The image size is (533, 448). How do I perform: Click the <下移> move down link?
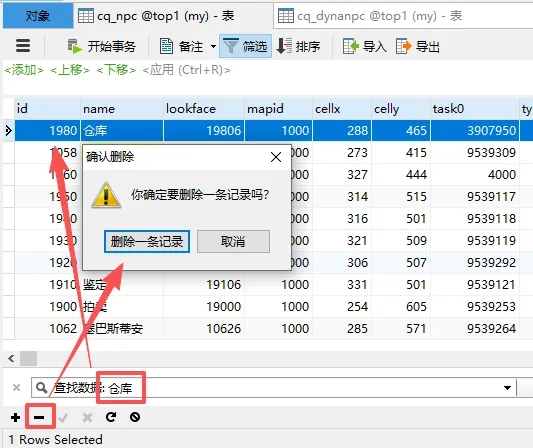tap(116, 70)
